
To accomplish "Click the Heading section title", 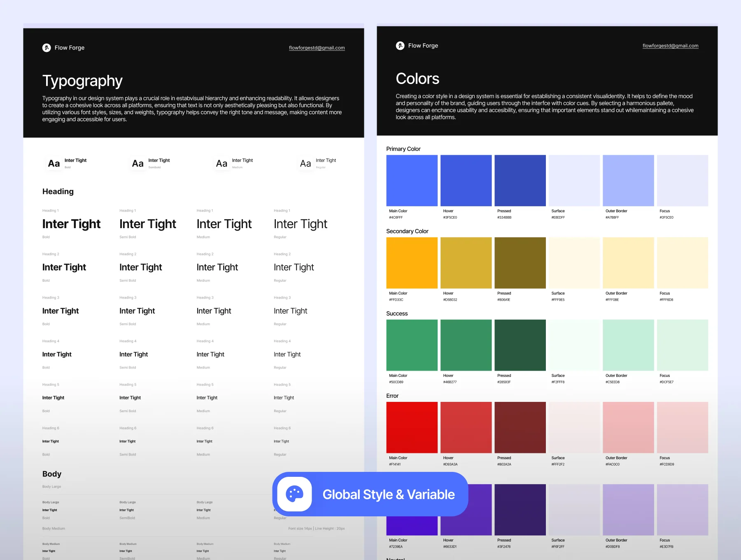I will click(x=58, y=191).
